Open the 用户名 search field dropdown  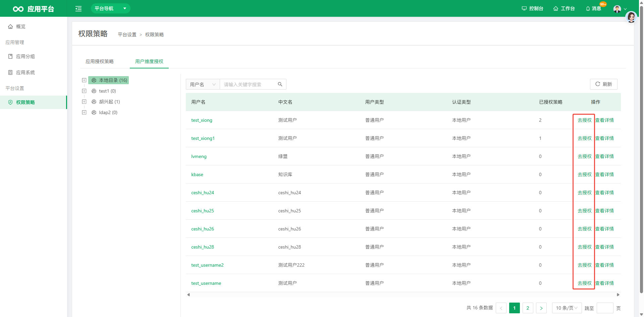[x=203, y=84]
